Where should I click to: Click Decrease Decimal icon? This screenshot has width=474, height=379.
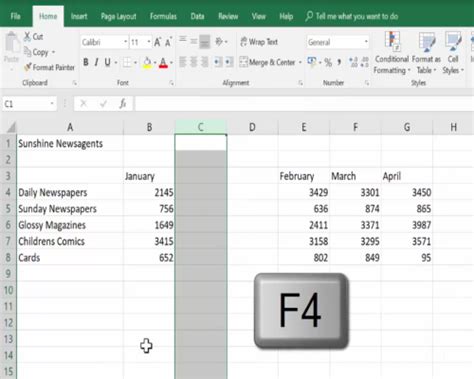(364, 62)
